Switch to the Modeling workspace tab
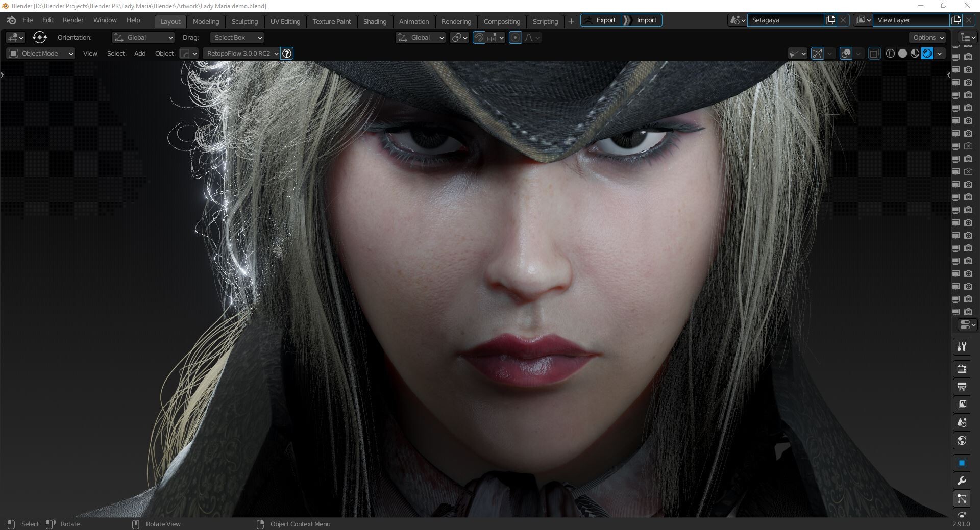This screenshot has width=980, height=530. pos(206,21)
